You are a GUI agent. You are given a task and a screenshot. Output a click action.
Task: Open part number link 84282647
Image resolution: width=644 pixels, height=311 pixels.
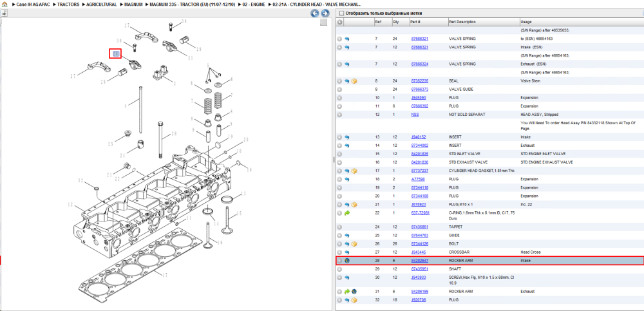pos(420,261)
